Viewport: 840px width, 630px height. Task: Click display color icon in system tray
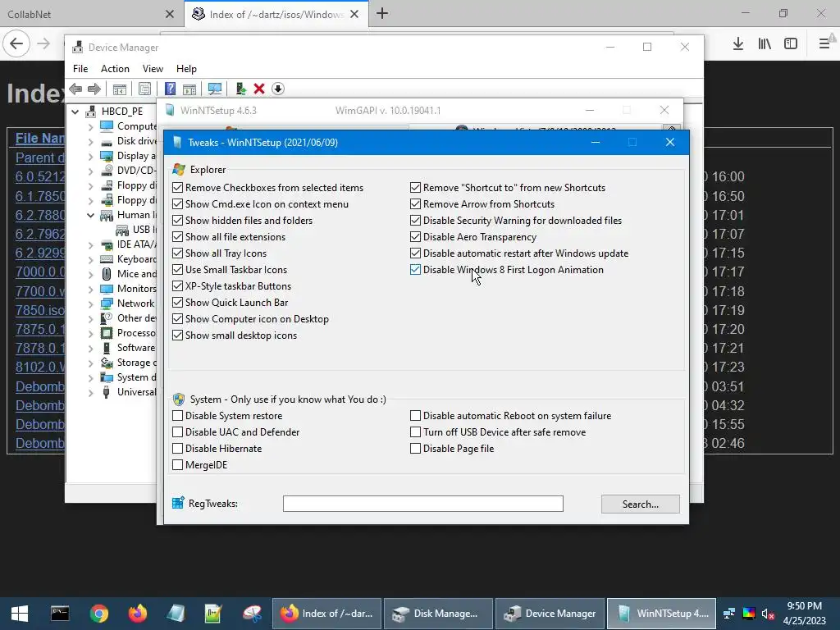(x=749, y=614)
